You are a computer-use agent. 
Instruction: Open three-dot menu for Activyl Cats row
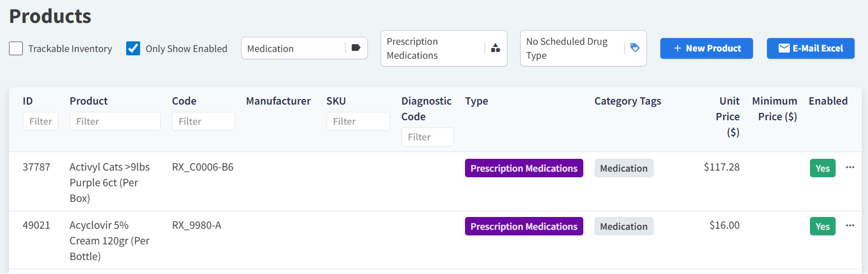click(x=850, y=167)
